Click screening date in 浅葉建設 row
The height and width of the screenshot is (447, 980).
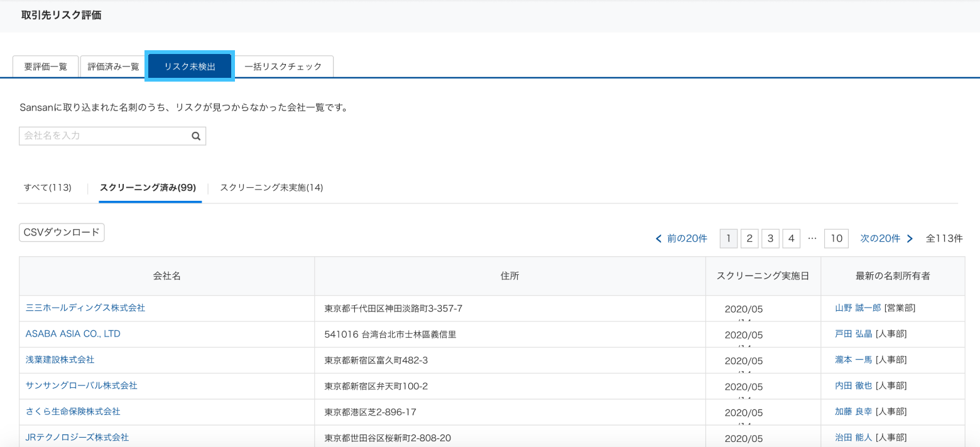tap(744, 360)
